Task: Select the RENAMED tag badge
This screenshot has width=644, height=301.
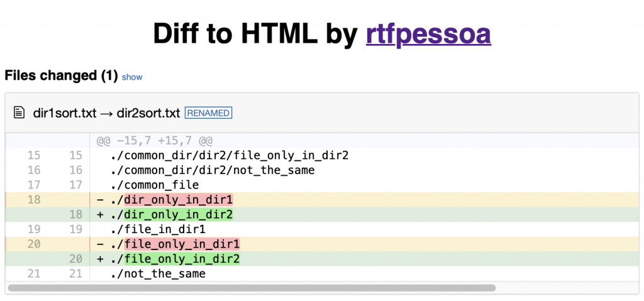Action: pos(208,113)
